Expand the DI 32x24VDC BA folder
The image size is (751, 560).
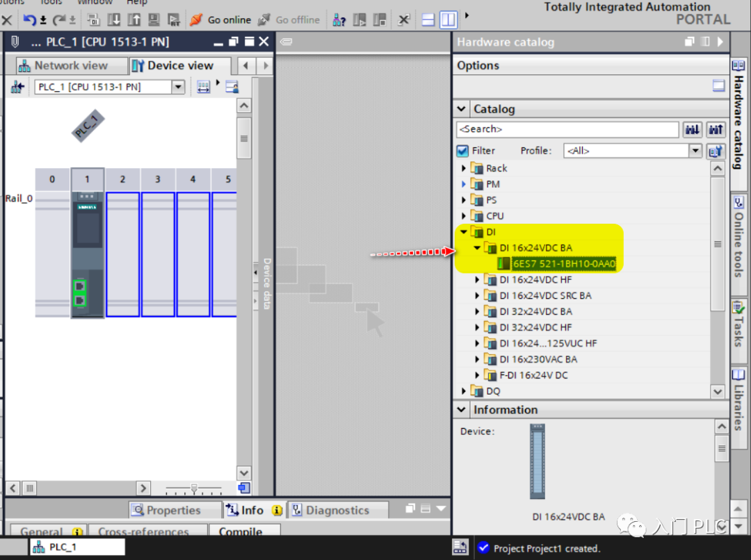(x=477, y=311)
